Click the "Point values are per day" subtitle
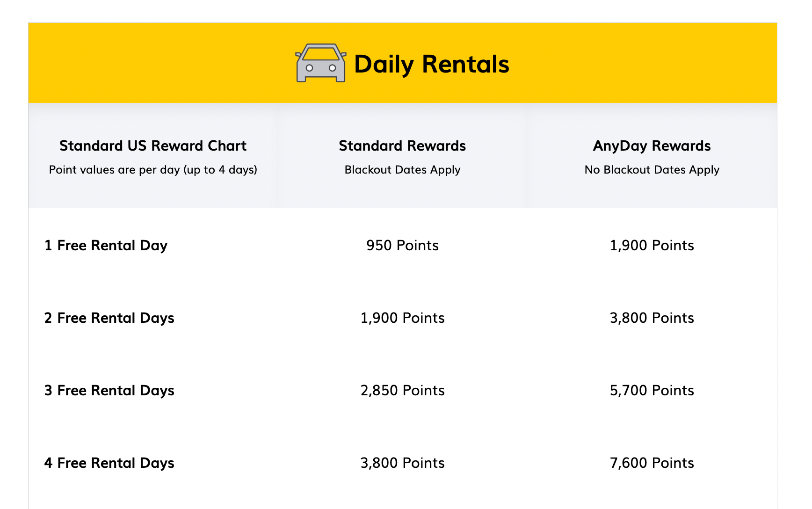This screenshot has width=812, height=509. [x=153, y=170]
